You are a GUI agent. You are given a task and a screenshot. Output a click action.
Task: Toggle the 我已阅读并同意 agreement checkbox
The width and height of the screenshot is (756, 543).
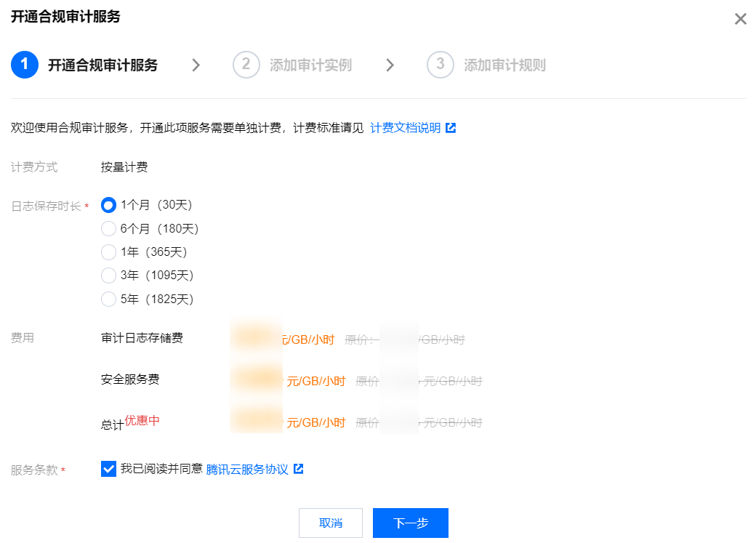coord(108,469)
